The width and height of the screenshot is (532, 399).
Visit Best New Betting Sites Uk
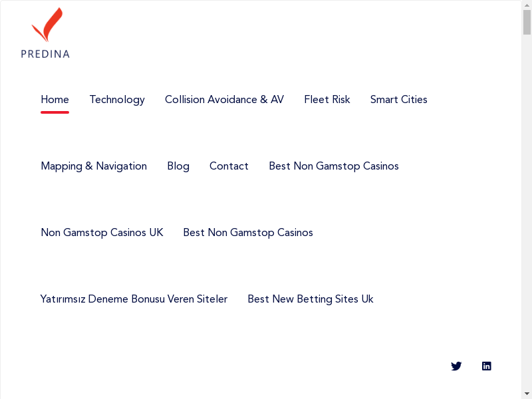311,299
